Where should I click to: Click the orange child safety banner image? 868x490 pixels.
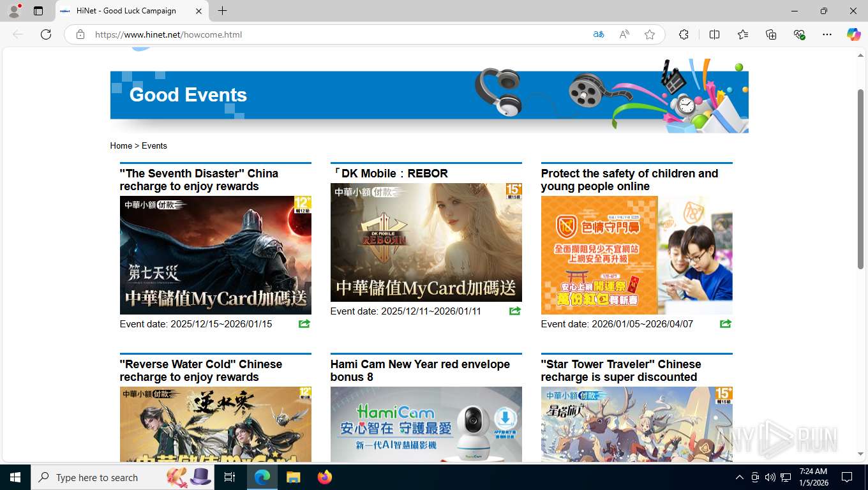(637, 255)
